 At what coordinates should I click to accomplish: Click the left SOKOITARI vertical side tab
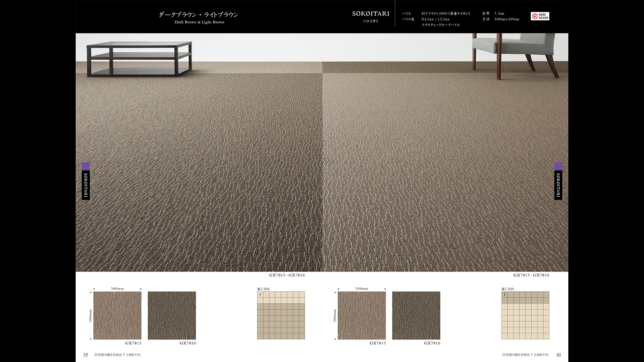click(x=86, y=185)
